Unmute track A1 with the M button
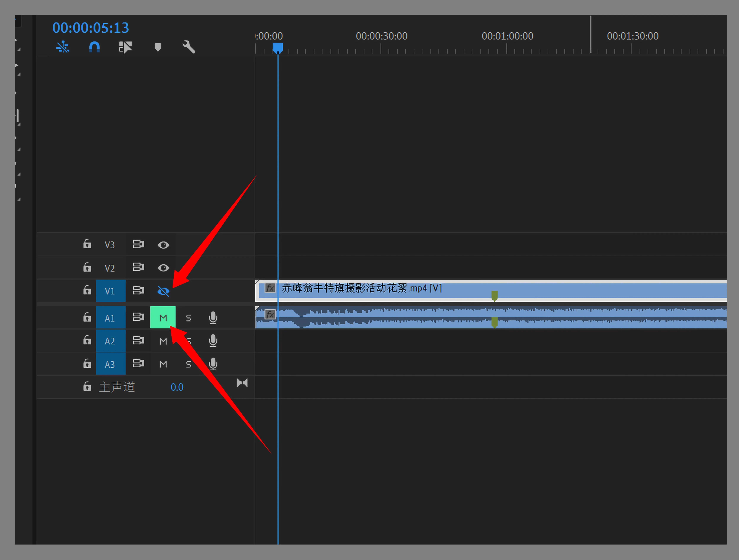Image resolution: width=739 pixels, height=560 pixels. [x=163, y=317]
